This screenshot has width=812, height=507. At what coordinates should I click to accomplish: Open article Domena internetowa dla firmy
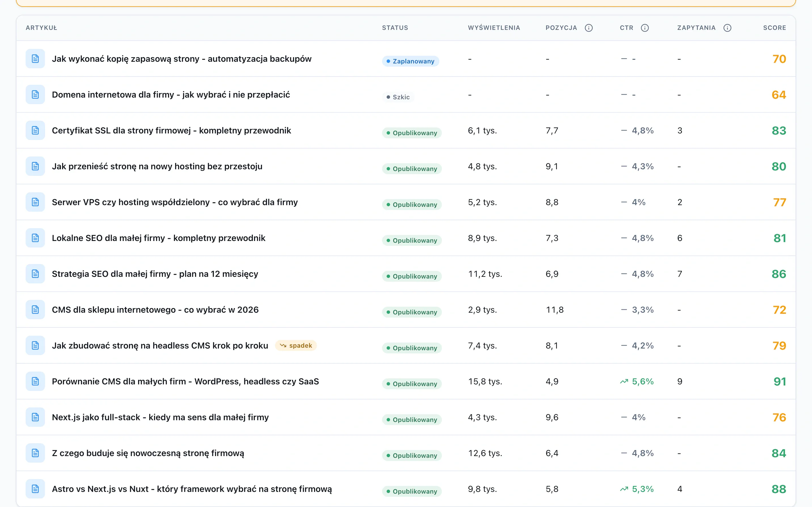[171, 94]
